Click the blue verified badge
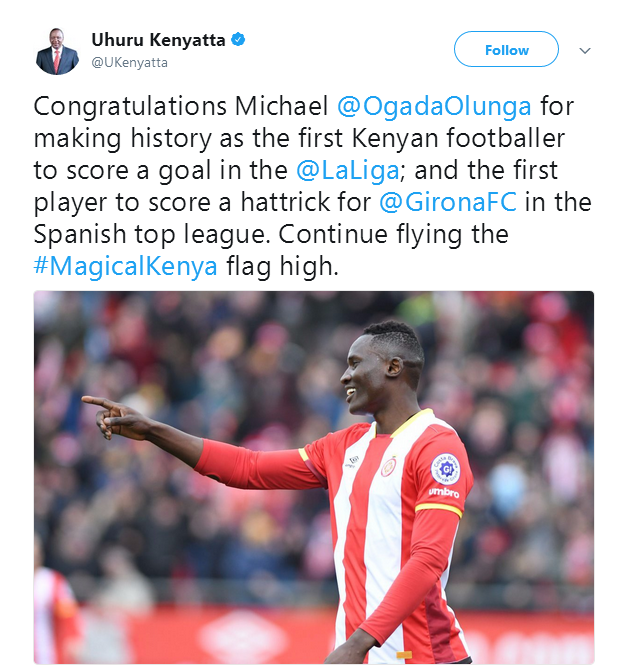The height and width of the screenshot is (666, 628). (238, 40)
